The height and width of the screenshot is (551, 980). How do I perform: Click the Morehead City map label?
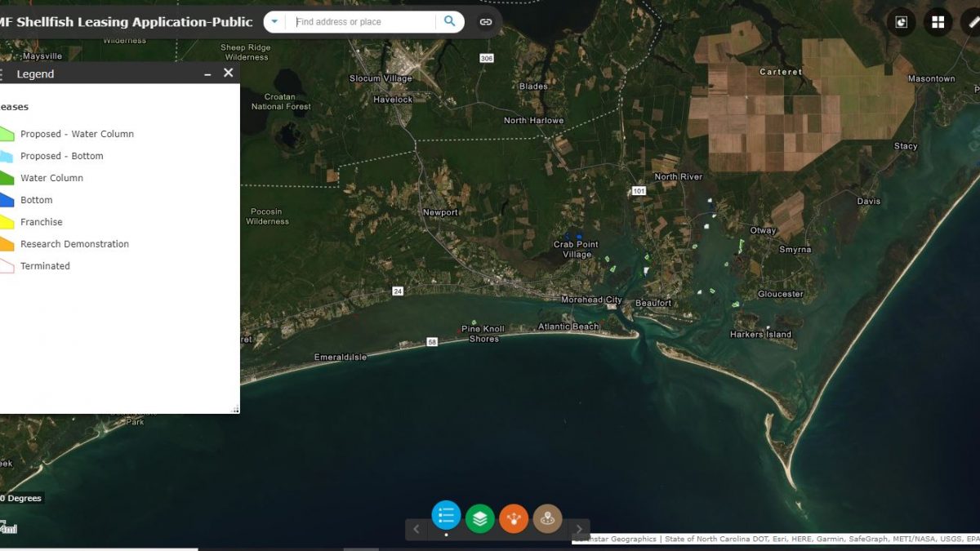(x=591, y=300)
